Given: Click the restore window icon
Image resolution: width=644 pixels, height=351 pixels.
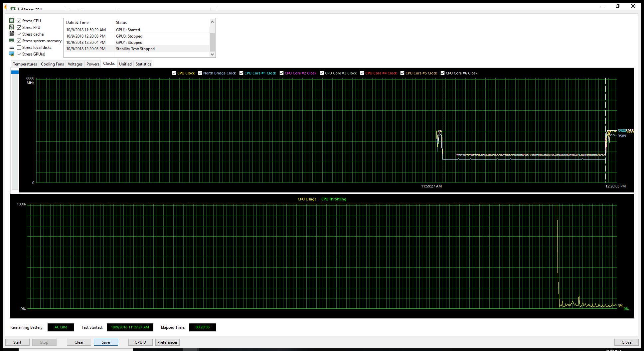Looking at the screenshot, I should tap(618, 6).
